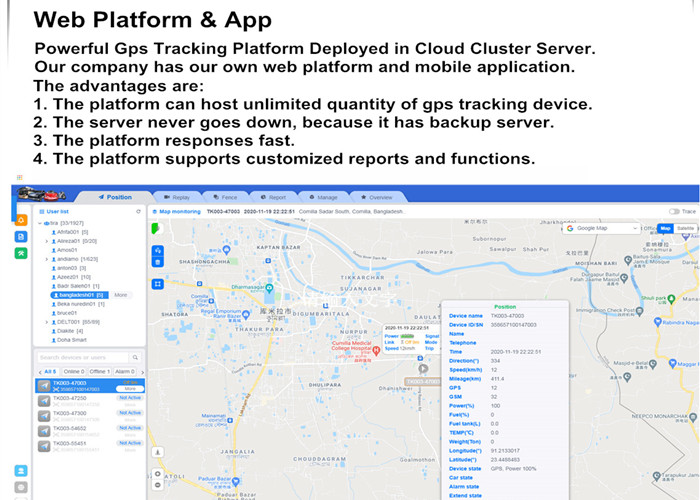Open the Fence tab
Screen dimensions: 700x500
tap(225, 198)
